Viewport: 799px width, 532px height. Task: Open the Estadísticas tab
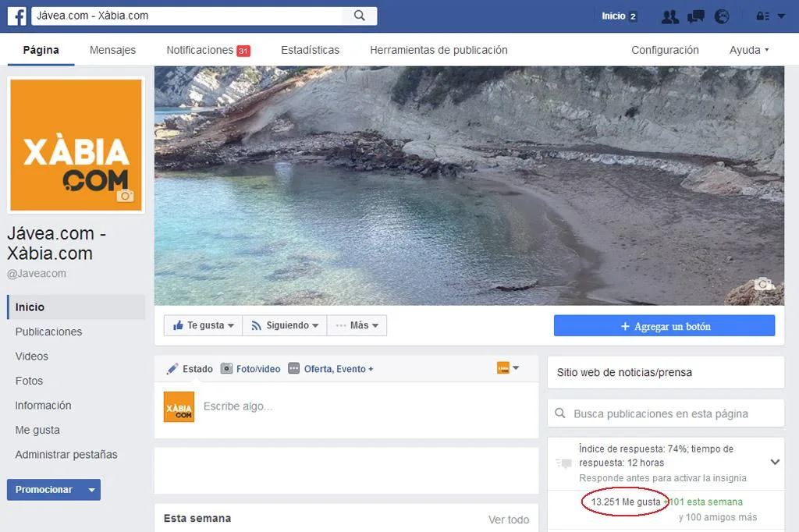coord(311,50)
